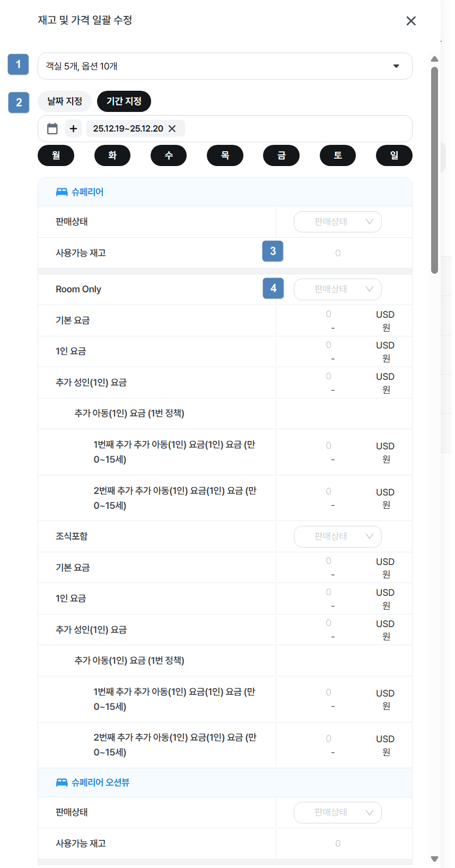Click the bed icon beside 슈페리어 오션뷰
Screen dimensions: 455x868
coord(62,783)
